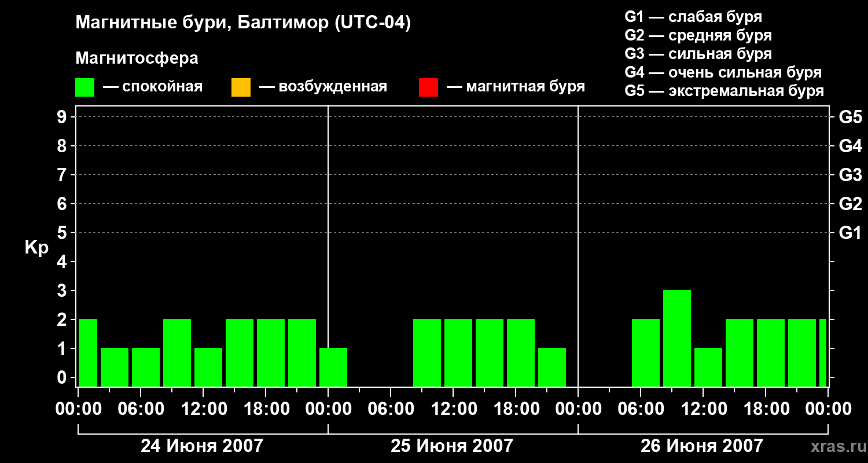Click the legend text «— магнитная буря»
The width and height of the screenshot is (868, 463).
(x=516, y=87)
